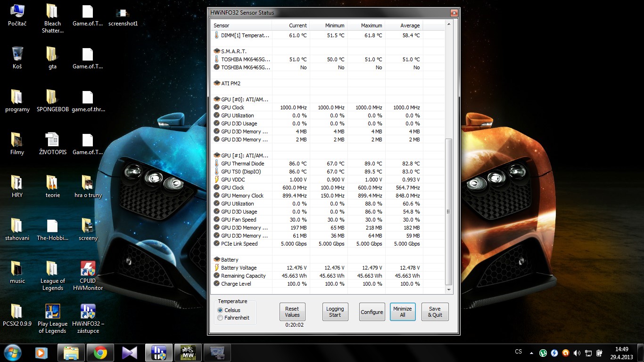Click the Minimum column header
644x362 pixels.
328,25
